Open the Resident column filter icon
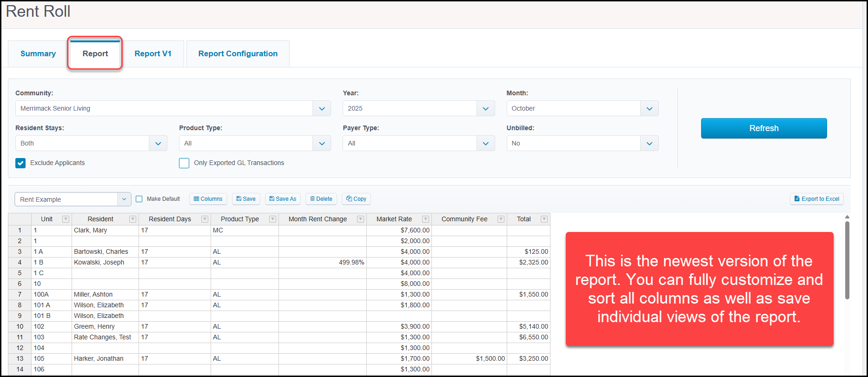Viewport: 868px width, 377px height. (x=133, y=219)
